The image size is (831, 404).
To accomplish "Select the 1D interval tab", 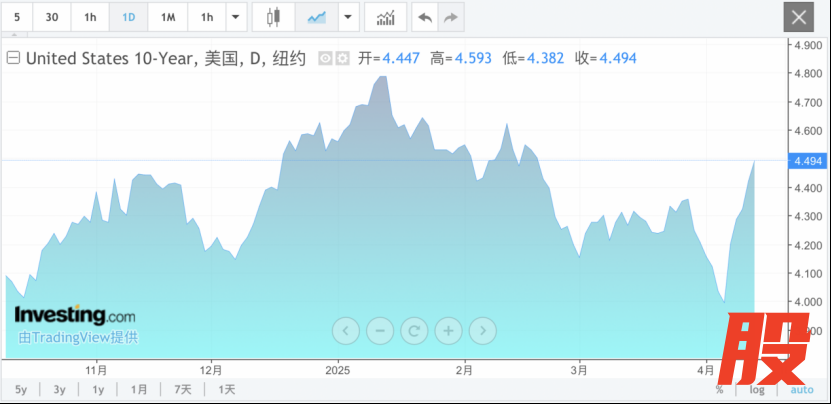I will pos(128,17).
